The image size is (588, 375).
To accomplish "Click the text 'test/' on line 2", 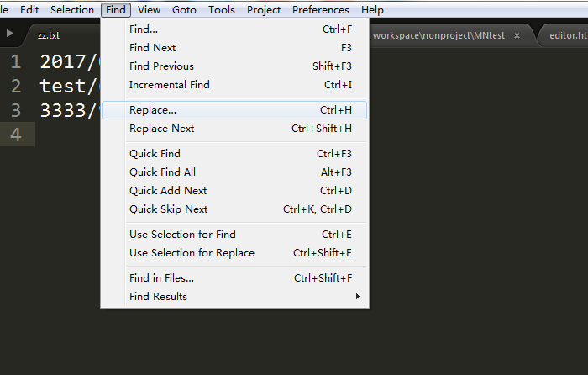I will pyautogui.click(x=67, y=87).
